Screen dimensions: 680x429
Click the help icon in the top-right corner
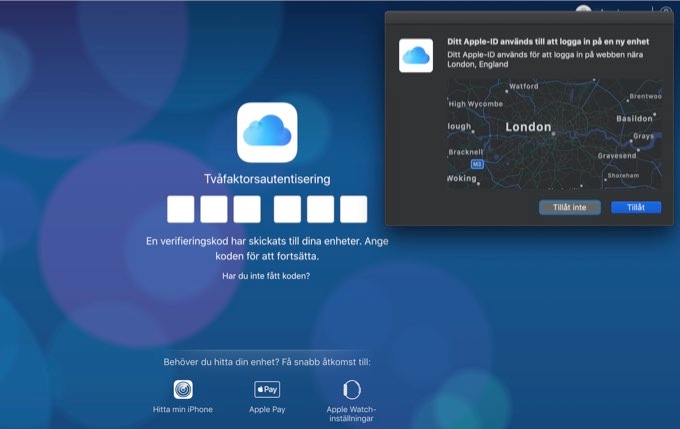point(666,11)
